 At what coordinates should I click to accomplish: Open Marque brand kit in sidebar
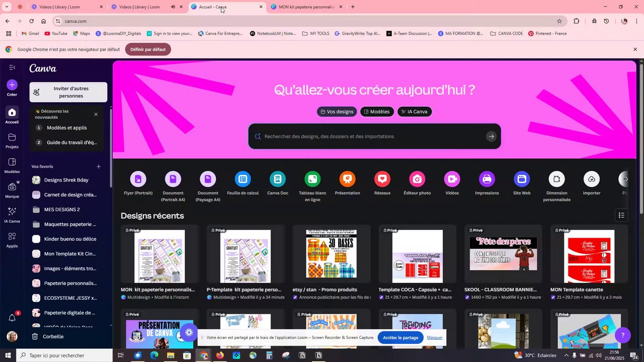click(12, 190)
